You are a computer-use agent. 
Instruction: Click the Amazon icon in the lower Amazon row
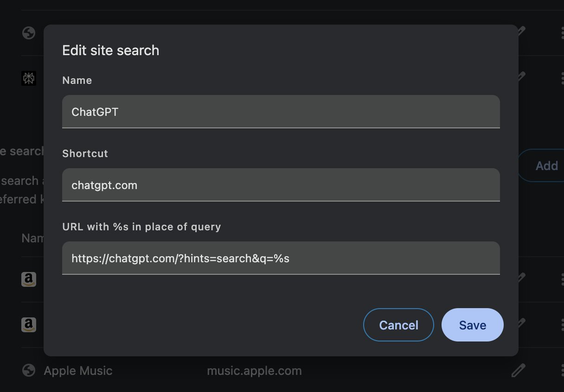(29, 324)
